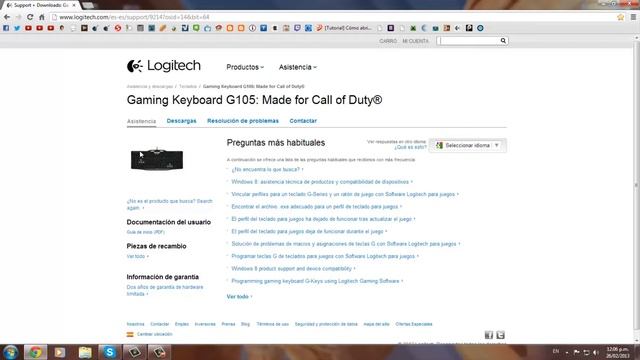The image size is (640, 360).
Task: Expand the Productos menu
Action: (x=245, y=67)
